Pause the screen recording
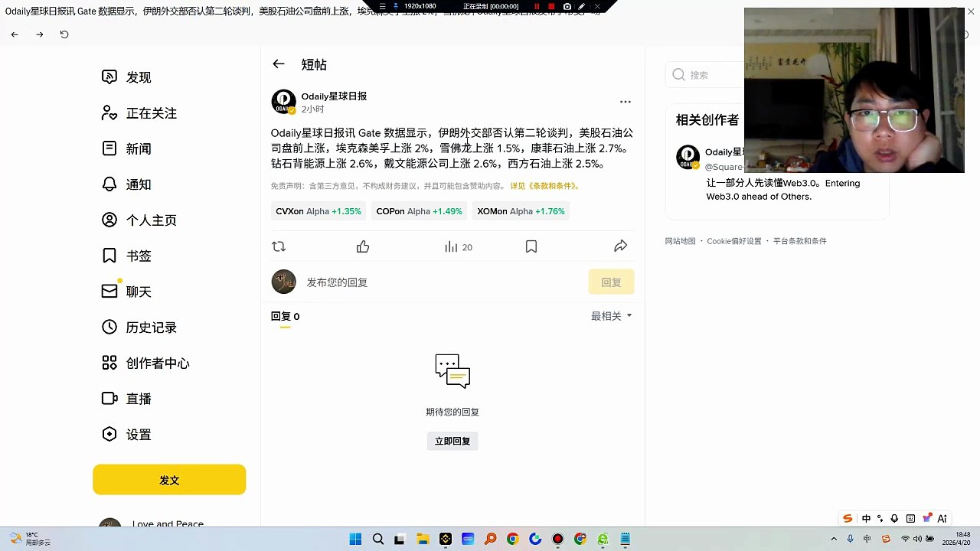Image resolution: width=980 pixels, height=551 pixels. [536, 6]
